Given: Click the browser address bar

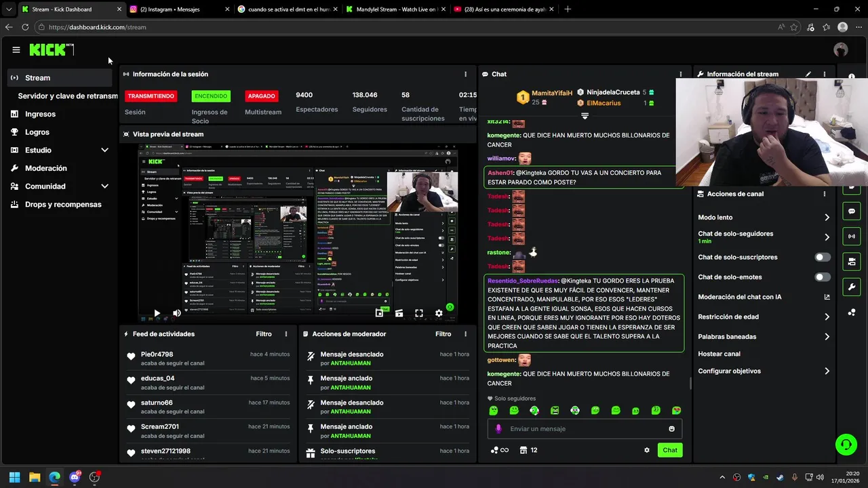Looking at the screenshot, I should 407,27.
